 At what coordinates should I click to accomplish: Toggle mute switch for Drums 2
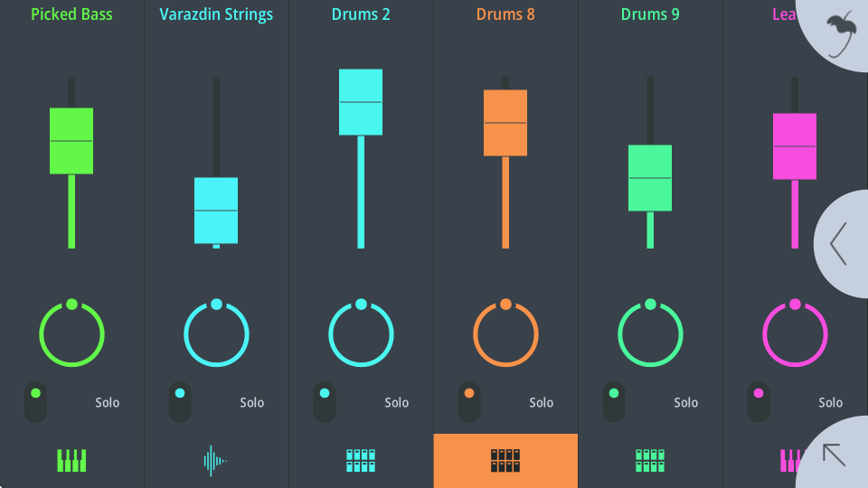point(325,402)
